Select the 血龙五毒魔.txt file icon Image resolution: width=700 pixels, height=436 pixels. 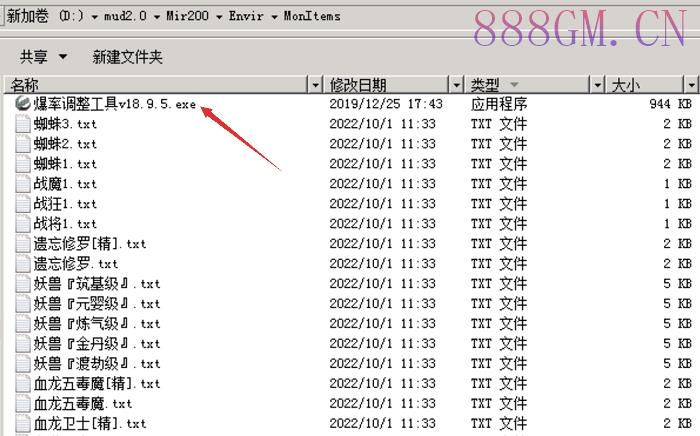pos(23,404)
